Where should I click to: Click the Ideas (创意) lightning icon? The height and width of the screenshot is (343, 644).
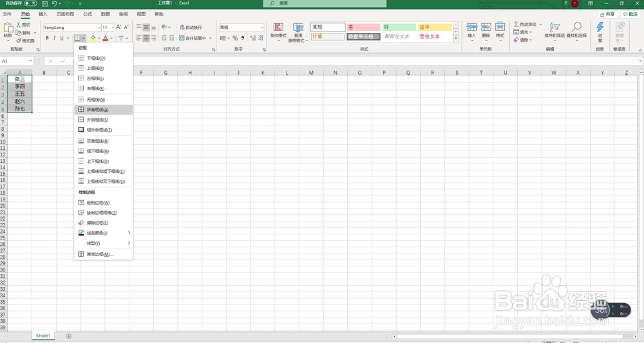[600, 27]
